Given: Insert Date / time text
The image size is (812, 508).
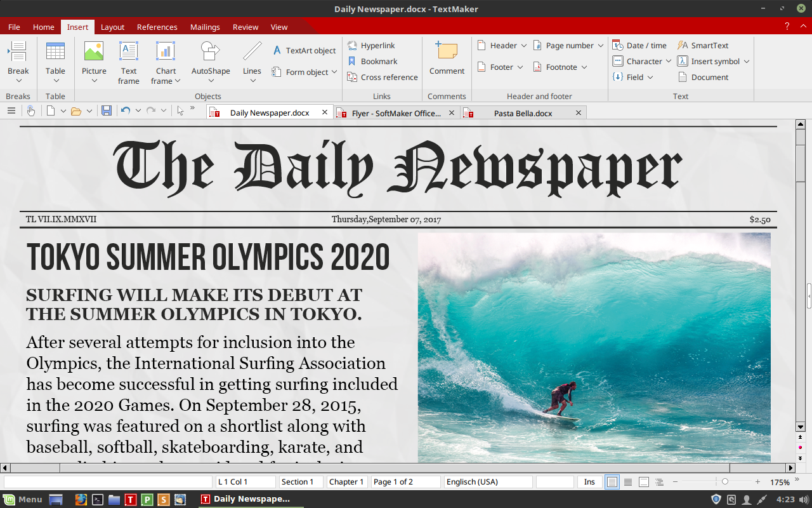Looking at the screenshot, I should 639,46.
